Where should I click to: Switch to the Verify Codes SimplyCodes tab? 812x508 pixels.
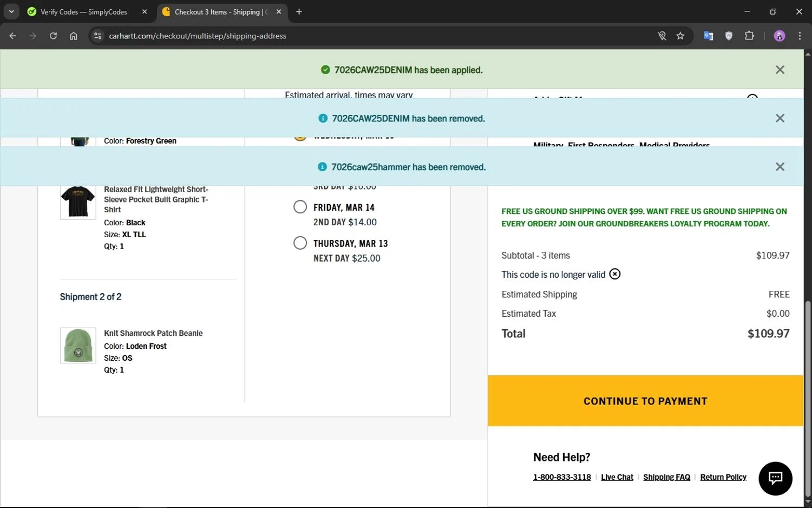[x=84, y=12]
